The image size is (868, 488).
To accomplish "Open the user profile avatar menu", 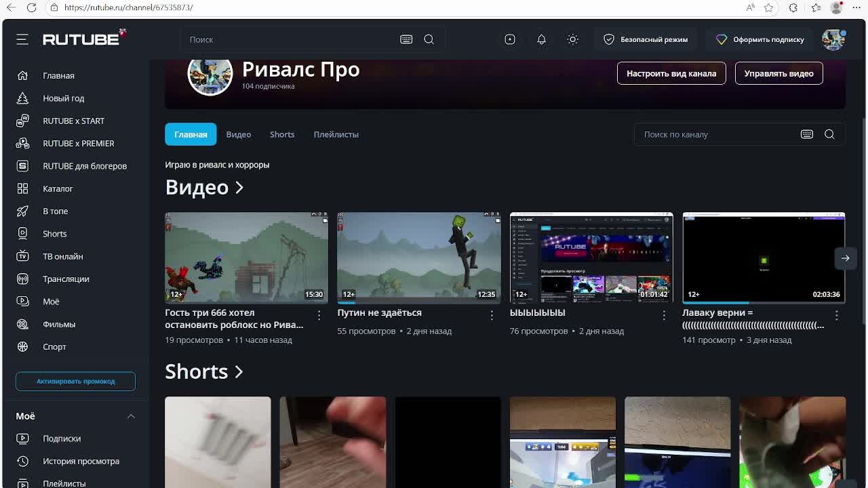I will click(833, 39).
